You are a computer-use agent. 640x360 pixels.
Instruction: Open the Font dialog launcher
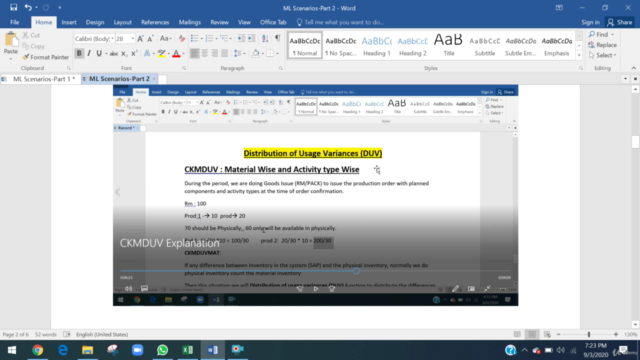(x=184, y=68)
